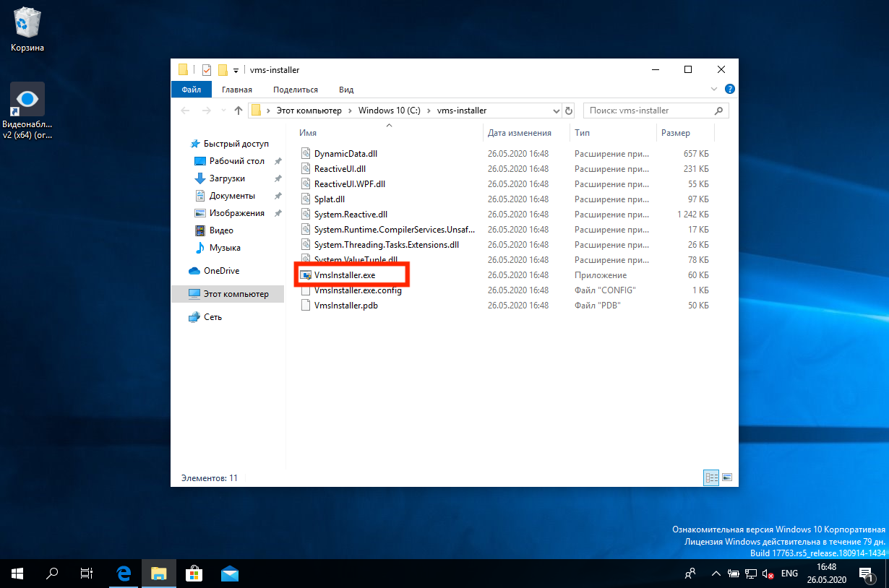Sort by the Размер column header

coord(675,133)
